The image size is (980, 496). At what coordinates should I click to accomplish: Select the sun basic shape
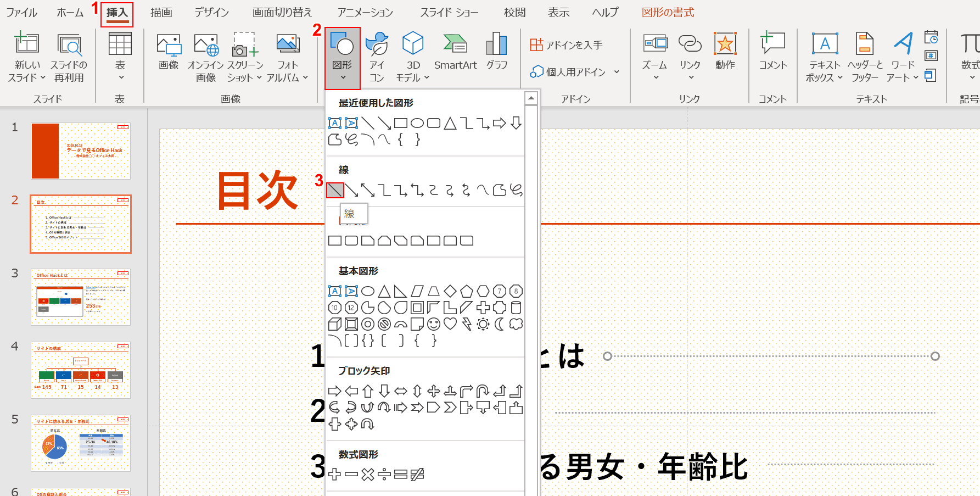[483, 324]
